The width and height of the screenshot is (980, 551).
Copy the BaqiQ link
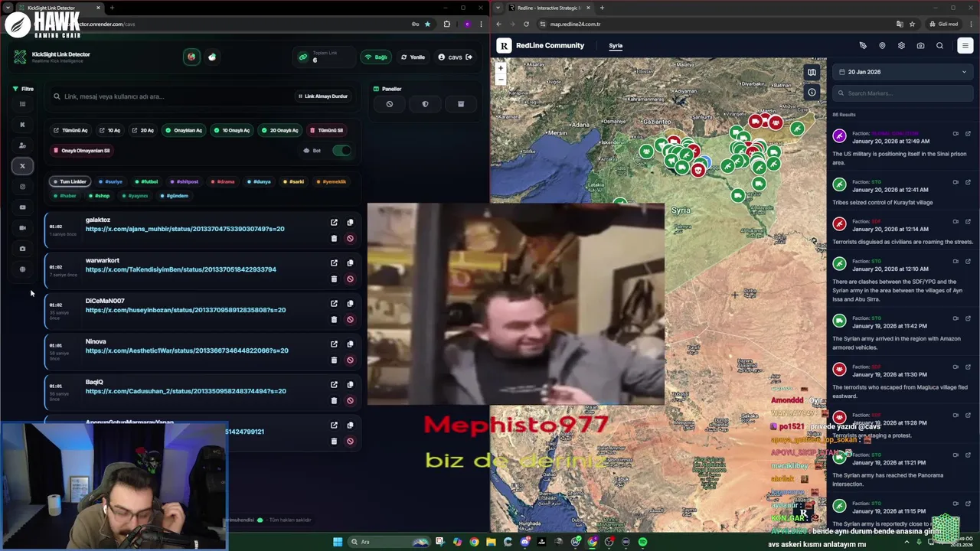(x=350, y=385)
